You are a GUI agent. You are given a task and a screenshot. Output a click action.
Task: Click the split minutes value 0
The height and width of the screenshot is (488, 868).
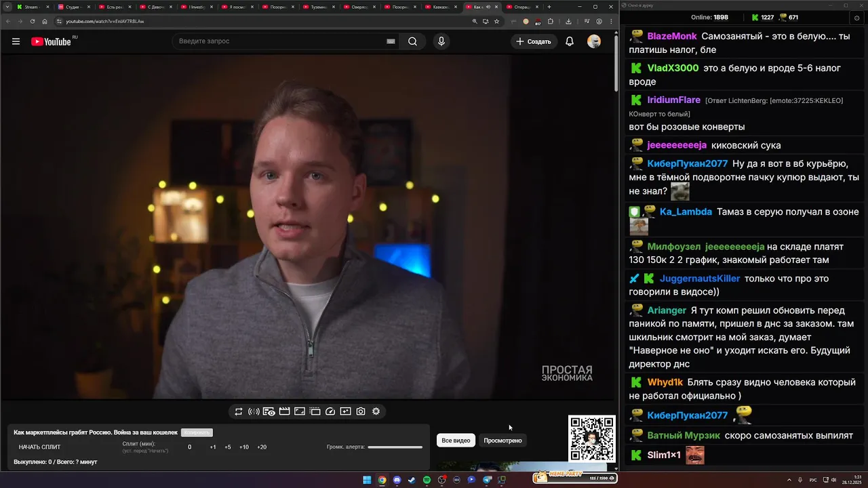click(189, 447)
